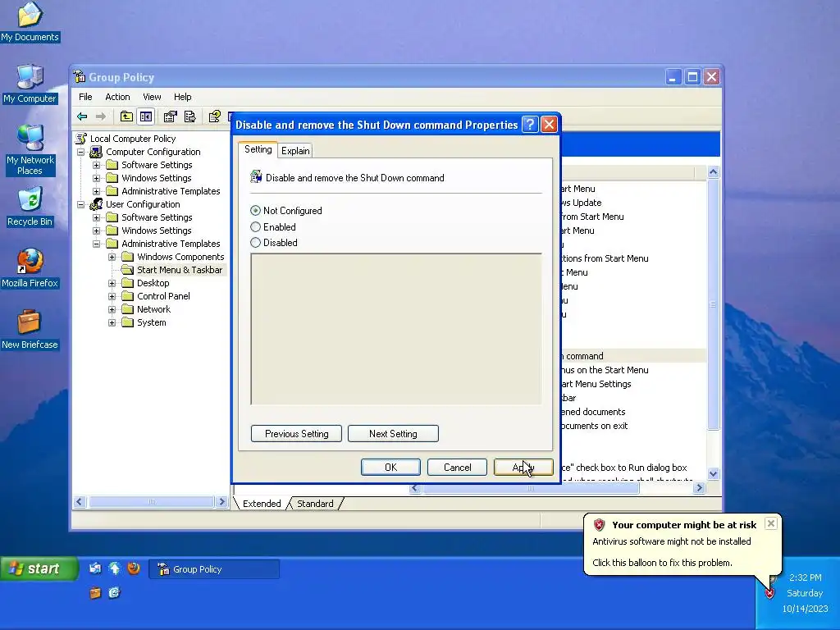Go up one level with folder icon
Viewport: 840px width, 630px height.
click(126, 116)
